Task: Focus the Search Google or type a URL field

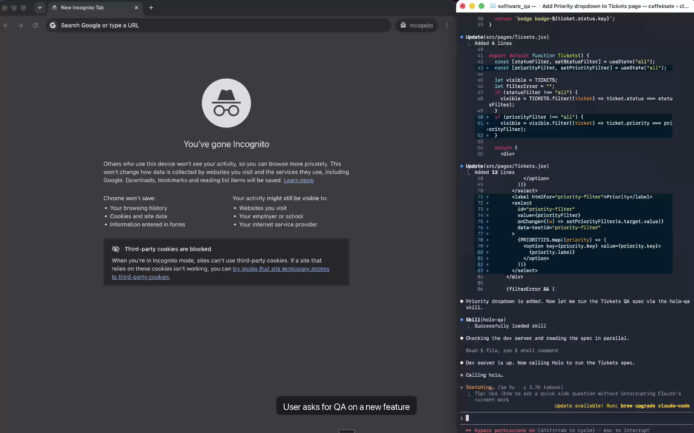Action: point(219,25)
